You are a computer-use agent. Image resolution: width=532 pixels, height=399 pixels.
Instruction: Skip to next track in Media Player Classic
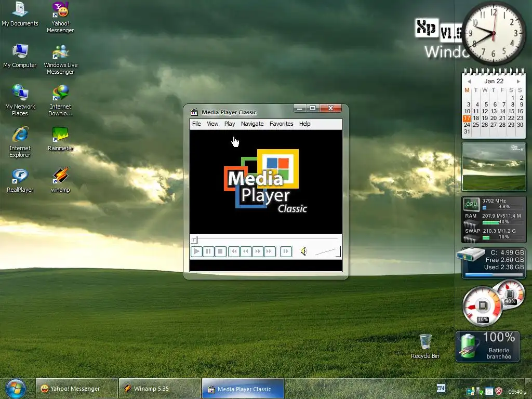coord(270,251)
